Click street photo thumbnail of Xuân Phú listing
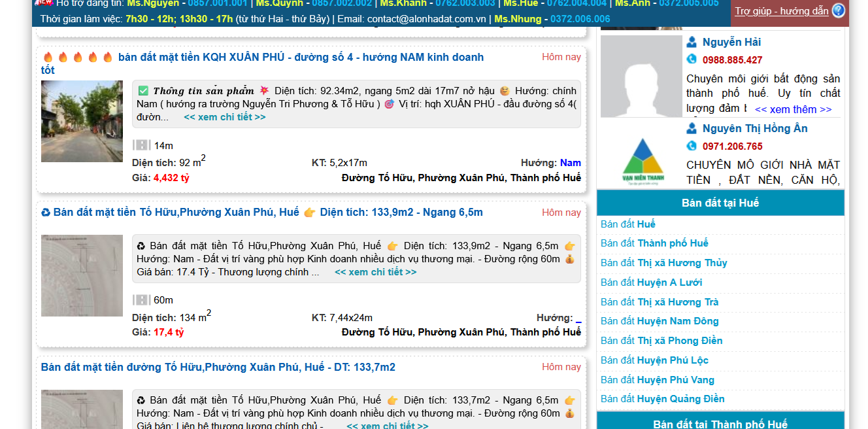The width and height of the screenshot is (868, 429). coord(82,121)
